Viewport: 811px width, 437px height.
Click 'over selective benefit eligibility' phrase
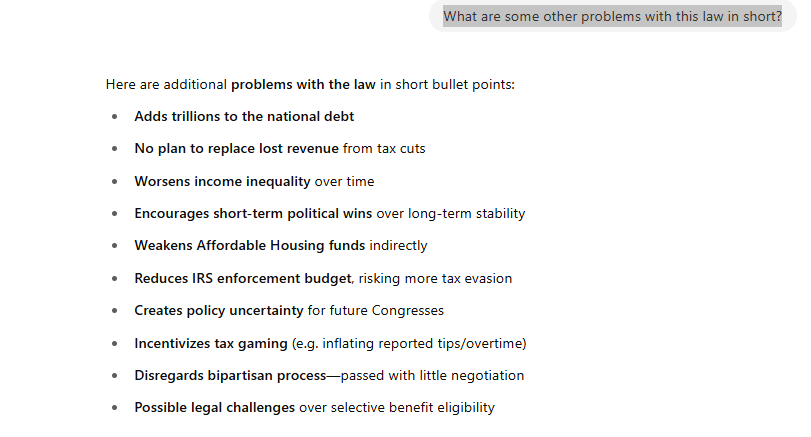pos(397,408)
